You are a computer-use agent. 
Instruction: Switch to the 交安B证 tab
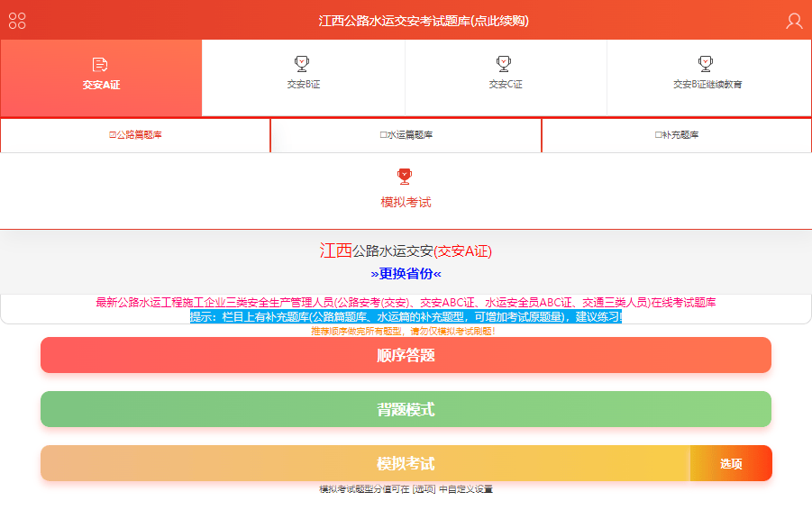point(304,78)
